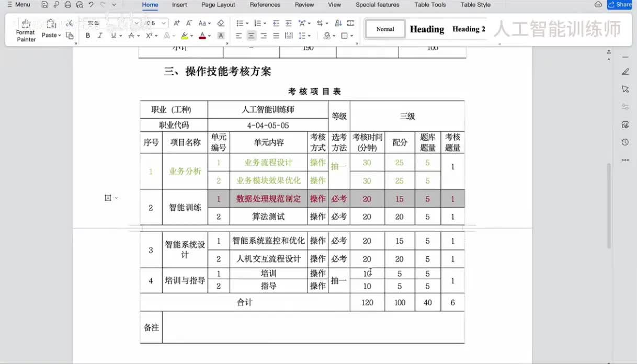Open the font size dropdown
The height and width of the screenshot is (364, 637).
[164, 24]
